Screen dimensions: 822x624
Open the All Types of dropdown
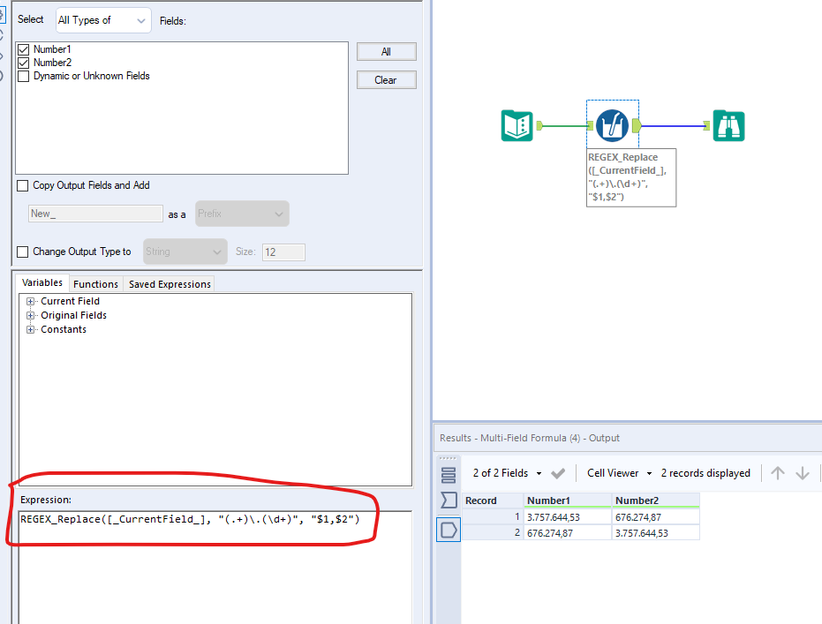(x=103, y=20)
